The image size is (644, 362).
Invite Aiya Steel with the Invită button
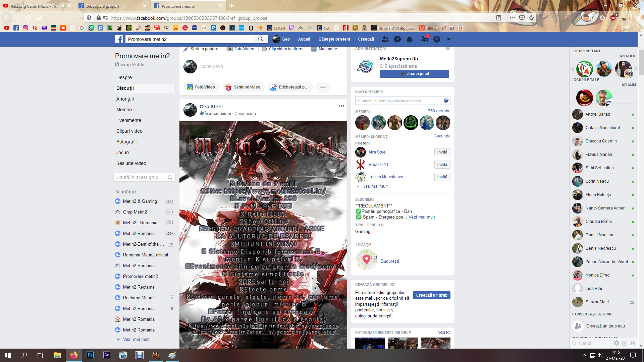click(x=442, y=152)
